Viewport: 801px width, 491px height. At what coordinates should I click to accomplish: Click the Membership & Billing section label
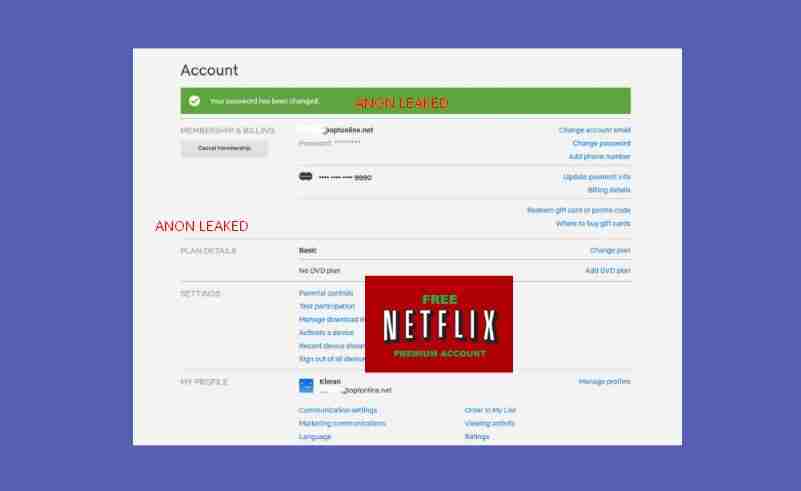(227, 131)
